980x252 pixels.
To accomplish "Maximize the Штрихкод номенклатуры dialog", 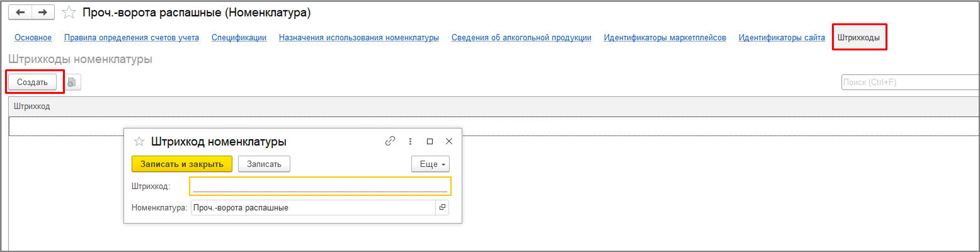I will (x=430, y=141).
